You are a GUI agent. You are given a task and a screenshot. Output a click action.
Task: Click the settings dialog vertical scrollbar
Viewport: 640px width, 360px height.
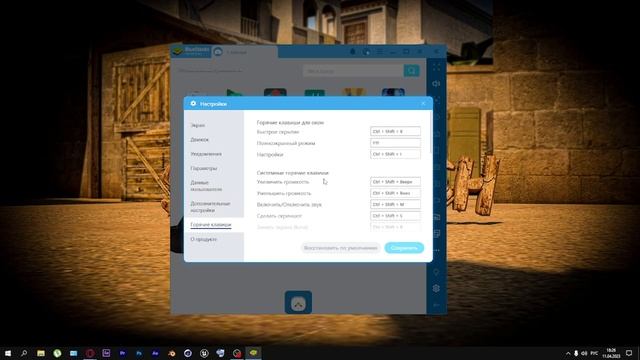pos(431,133)
